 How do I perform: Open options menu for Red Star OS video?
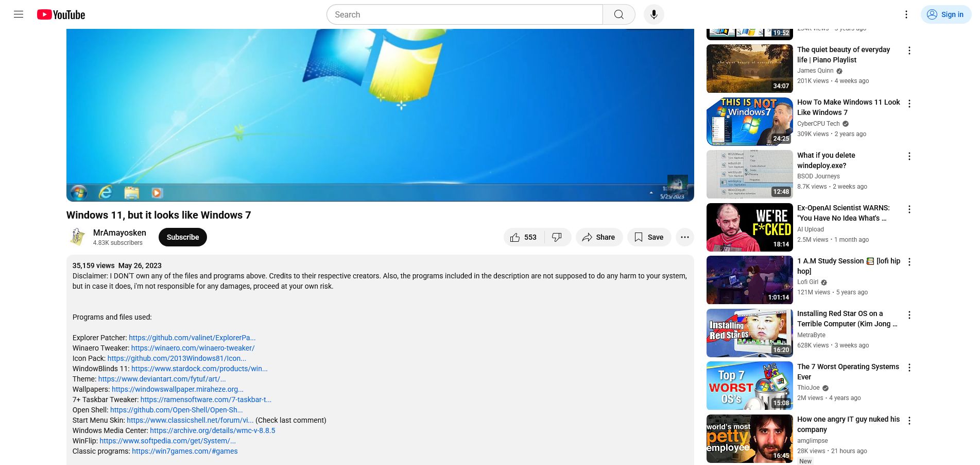(909, 315)
